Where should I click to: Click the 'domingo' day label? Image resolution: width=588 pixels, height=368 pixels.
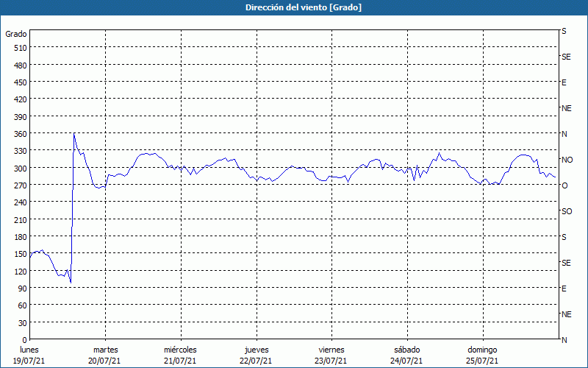(482, 350)
